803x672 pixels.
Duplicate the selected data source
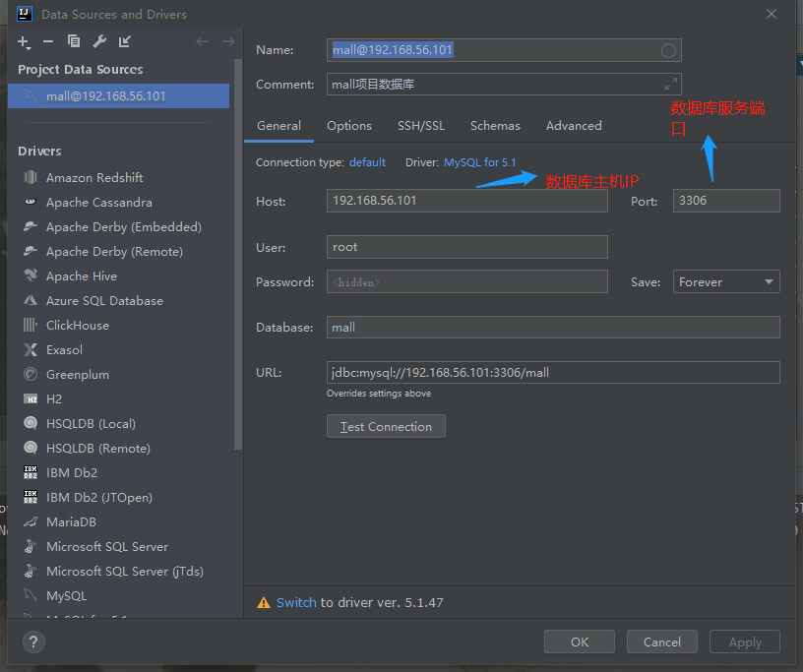(x=74, y=41)
